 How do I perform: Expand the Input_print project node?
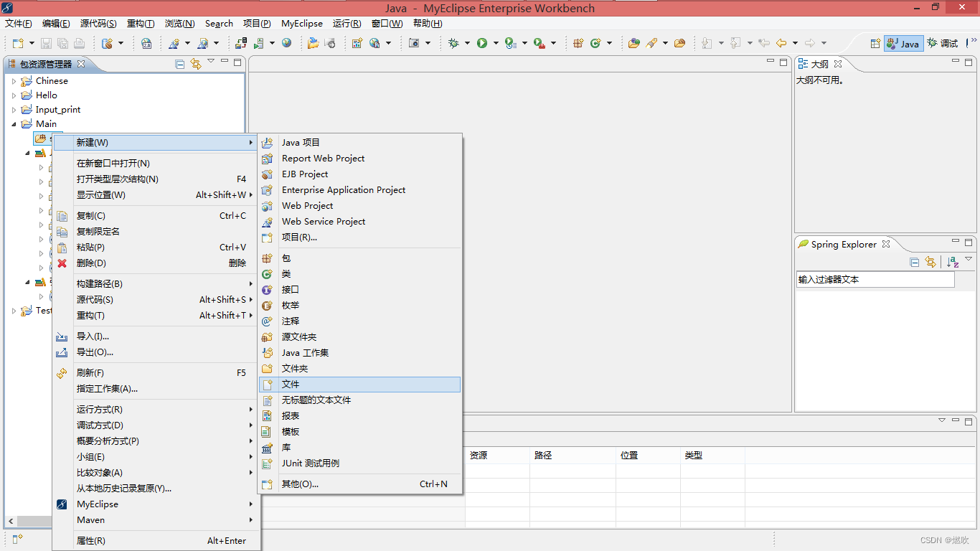click(14, 110)
